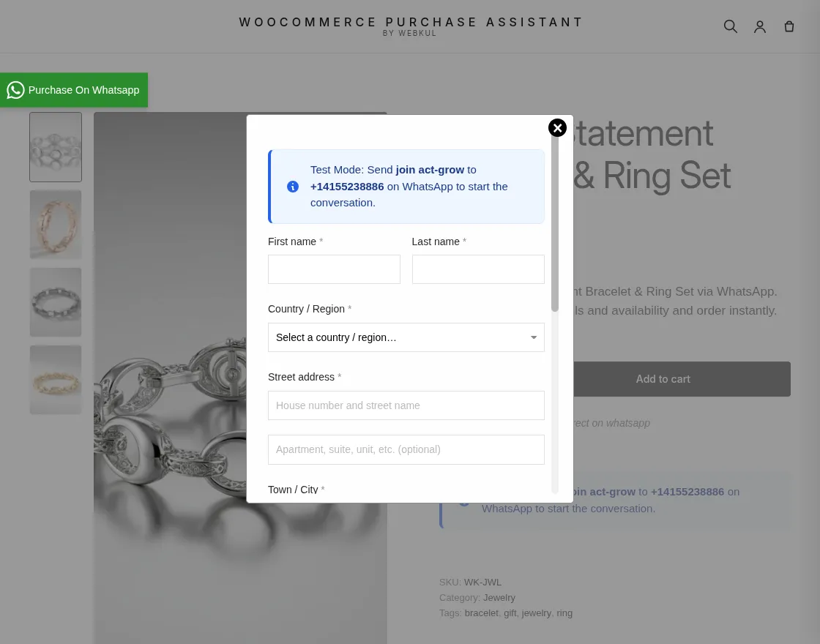Viewport: 820px width, 644px height.
Task: Select the rose gold ring thumbnail
Action: click(56, 224)
